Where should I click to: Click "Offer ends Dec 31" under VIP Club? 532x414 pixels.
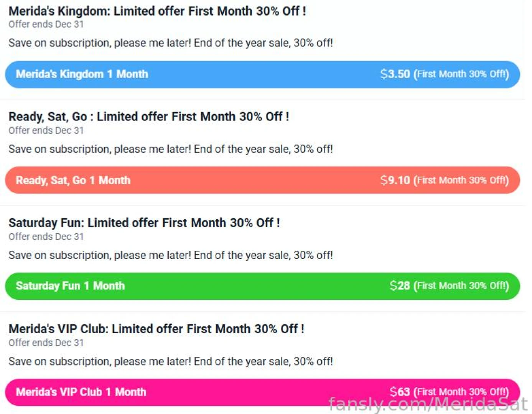(46, 343)
